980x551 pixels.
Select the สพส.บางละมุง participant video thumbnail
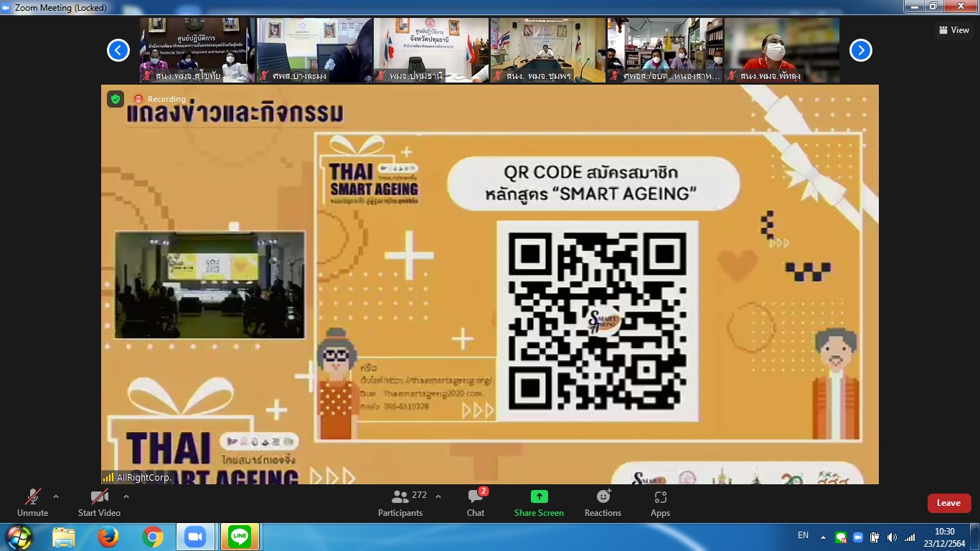(x=314, y=50)
